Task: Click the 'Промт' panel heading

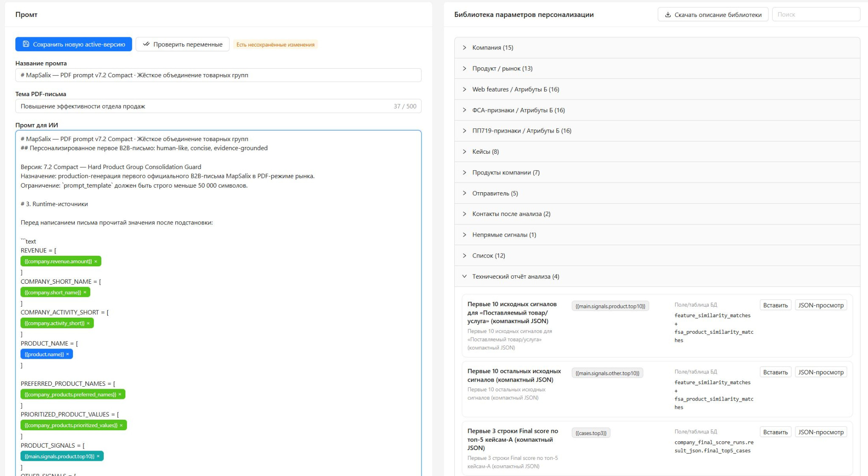Action: [26, 14]
